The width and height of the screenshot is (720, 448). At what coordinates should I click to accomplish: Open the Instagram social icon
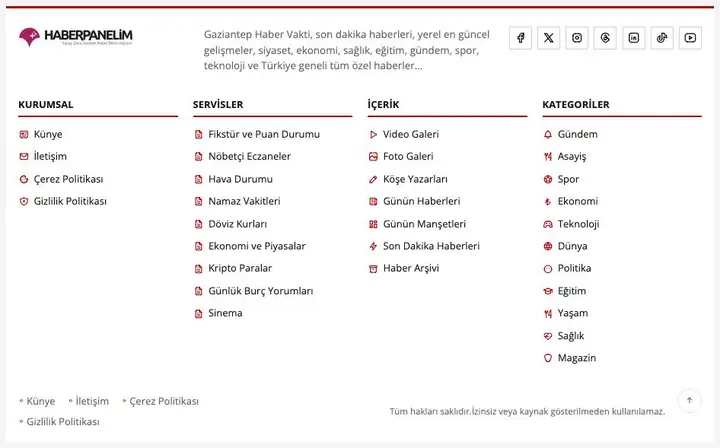click(x=577, y=38)
